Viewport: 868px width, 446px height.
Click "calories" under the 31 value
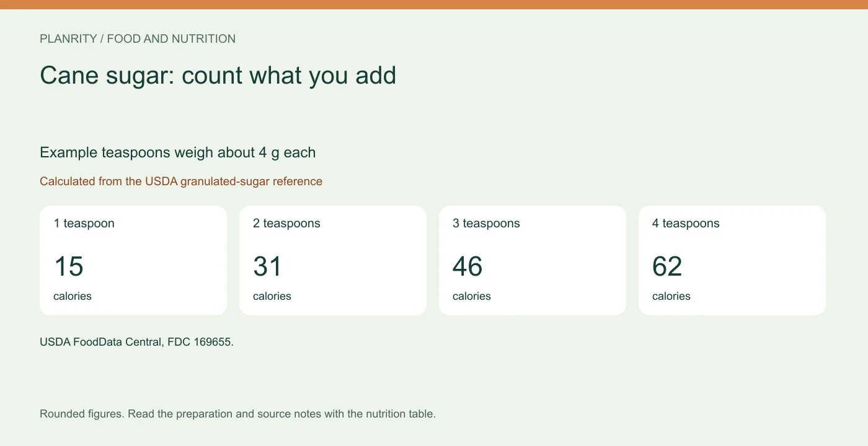(x=272, y=296)
